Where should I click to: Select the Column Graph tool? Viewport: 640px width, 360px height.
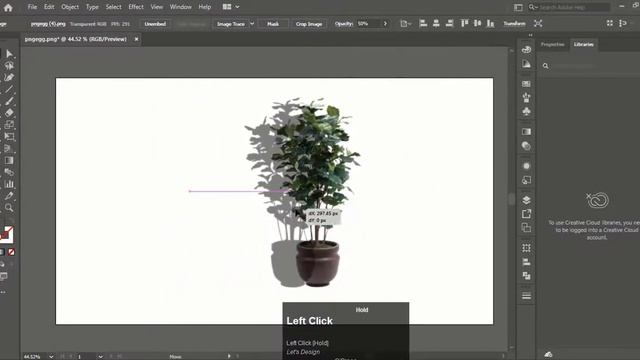click(9, 184)
